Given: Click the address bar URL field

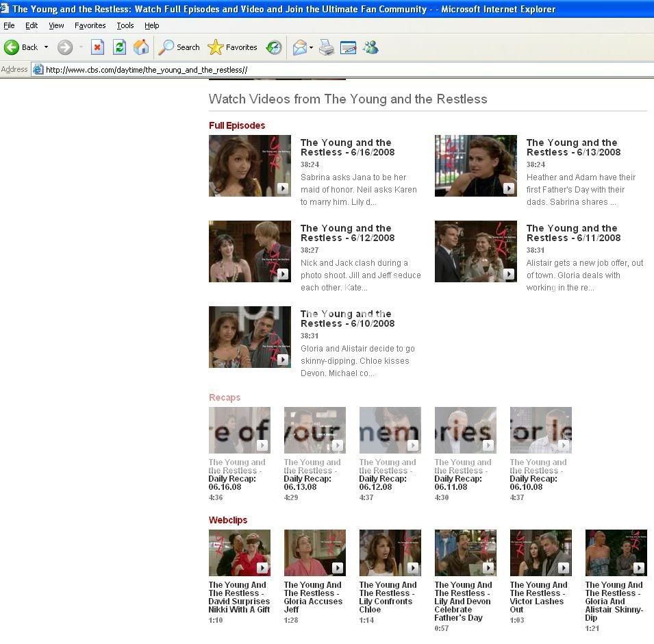Looking at the screenshot, I should (342, 70).
